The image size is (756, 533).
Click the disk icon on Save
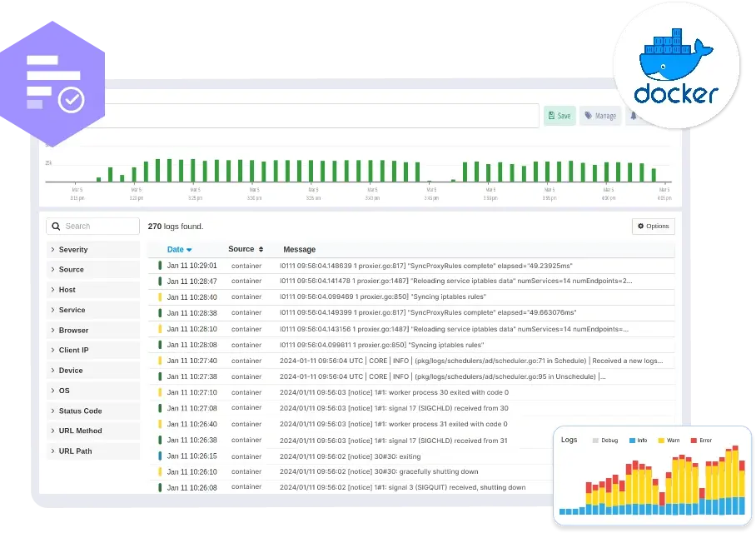(x=551, y=115)
